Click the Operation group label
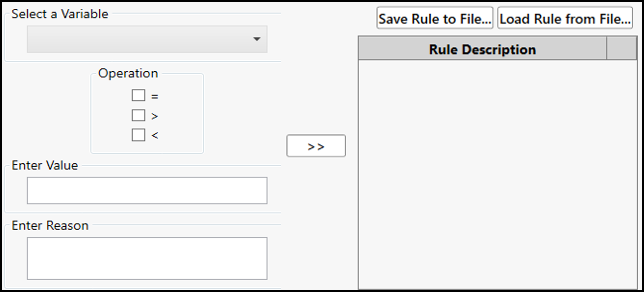The height and width of the screenshot is (292, 644). (x=128, y=73)
